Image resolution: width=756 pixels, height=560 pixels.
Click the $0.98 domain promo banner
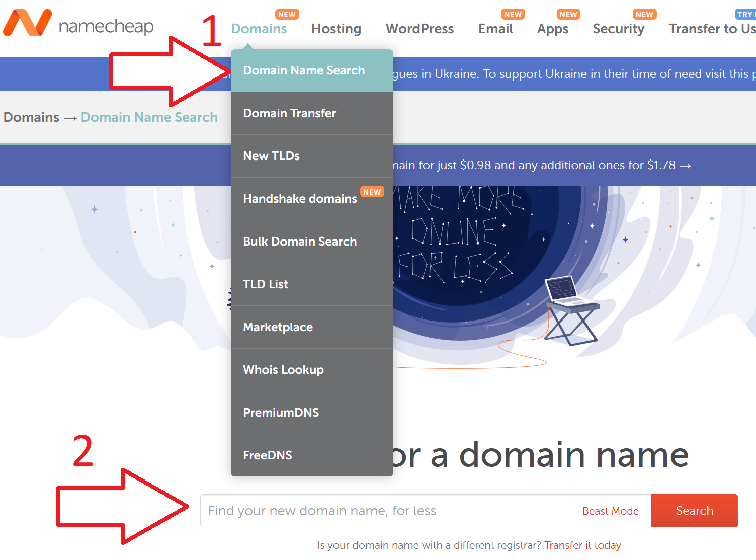click(x=542, y=165)
